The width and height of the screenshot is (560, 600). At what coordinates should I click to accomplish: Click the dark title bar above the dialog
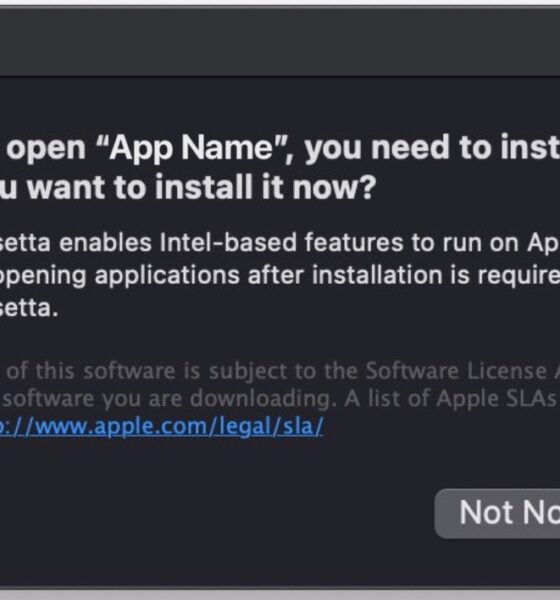280,42
